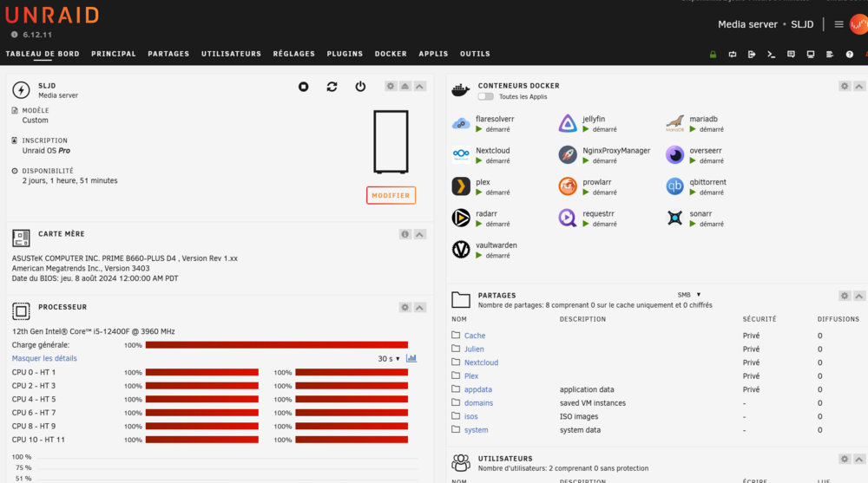The width and height of the screenshot is (868, 483).
Task: Shut down server with the power icon
Action: click(360, 87)
